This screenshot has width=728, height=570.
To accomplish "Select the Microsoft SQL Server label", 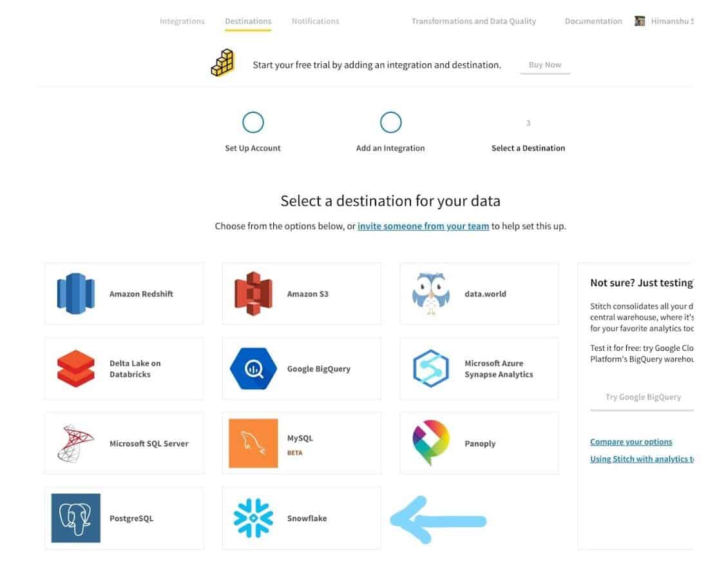I will click(149, 443).
